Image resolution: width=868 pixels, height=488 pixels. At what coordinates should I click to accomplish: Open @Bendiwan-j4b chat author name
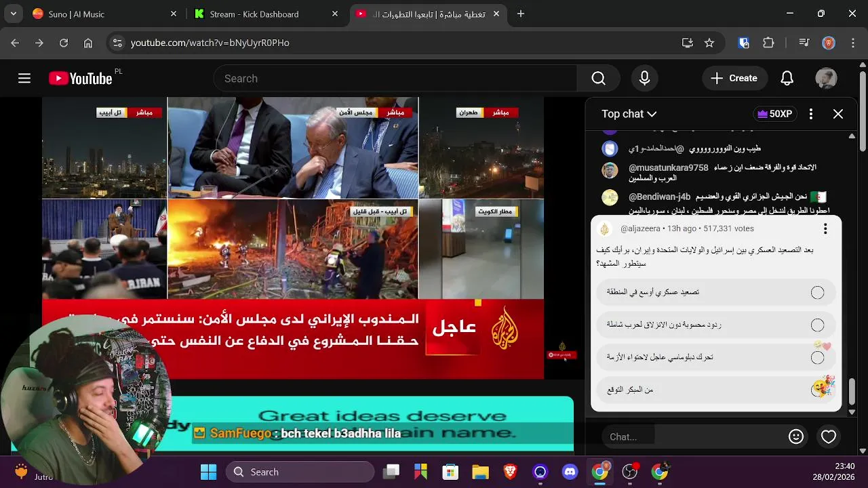tap(659, 197)
